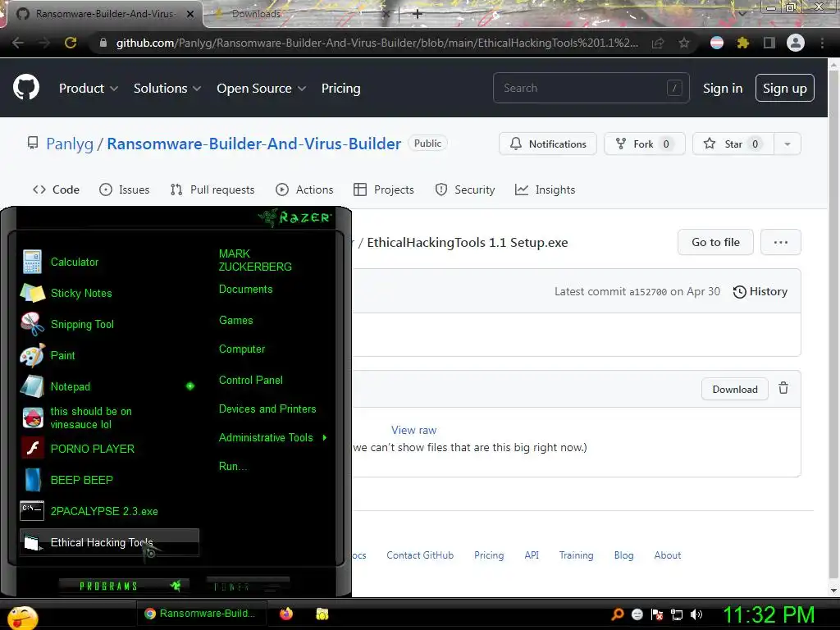
Task: Open Firefox from the taskbar
Action: 286,614
